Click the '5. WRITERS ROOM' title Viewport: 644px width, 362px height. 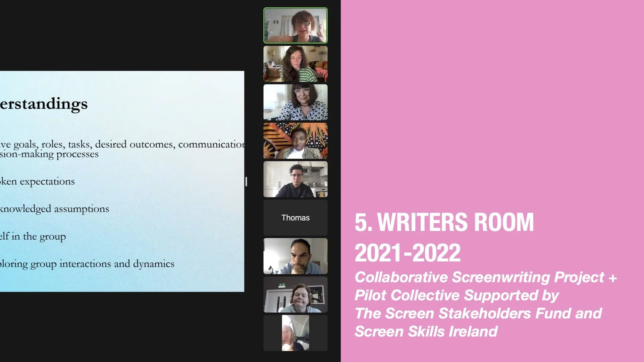(444, 222)
